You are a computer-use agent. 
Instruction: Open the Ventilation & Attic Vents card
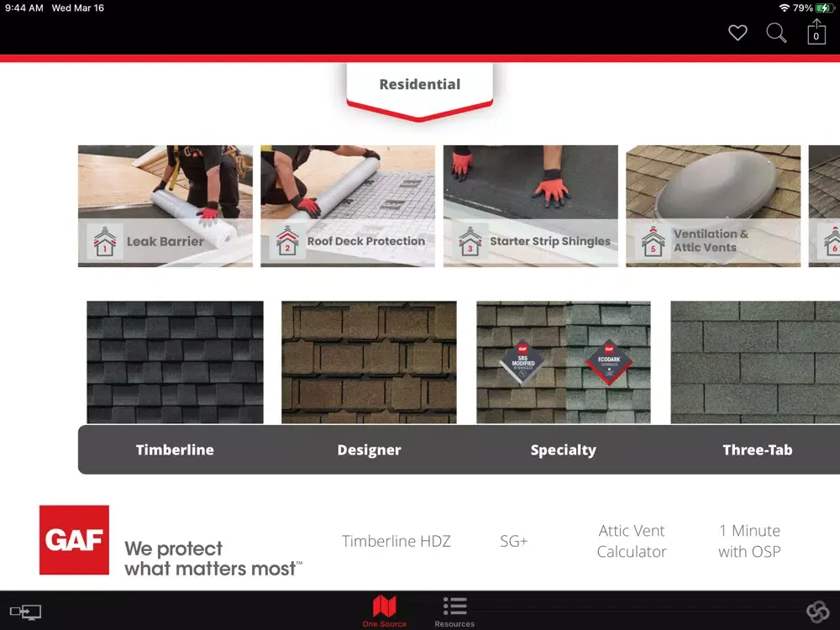[713, 206]
